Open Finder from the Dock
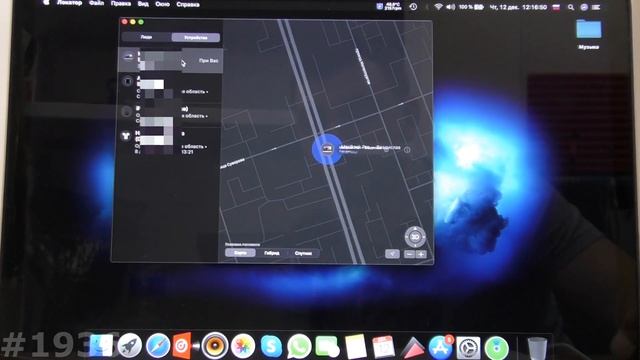 (101, 346)
